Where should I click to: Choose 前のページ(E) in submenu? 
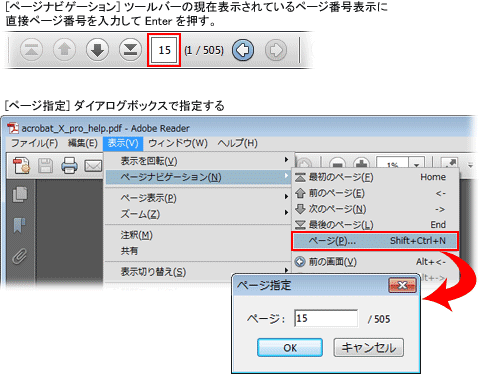[375, 193]
